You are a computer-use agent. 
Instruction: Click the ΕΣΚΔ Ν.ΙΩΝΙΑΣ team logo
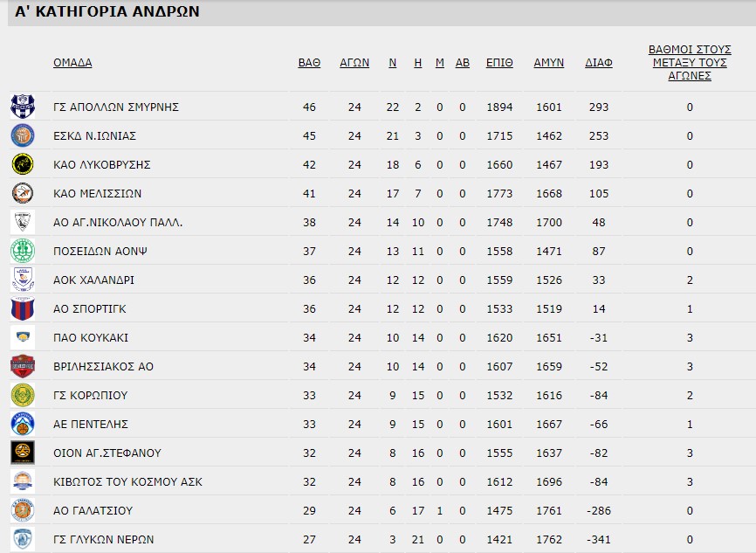point(23,135)
